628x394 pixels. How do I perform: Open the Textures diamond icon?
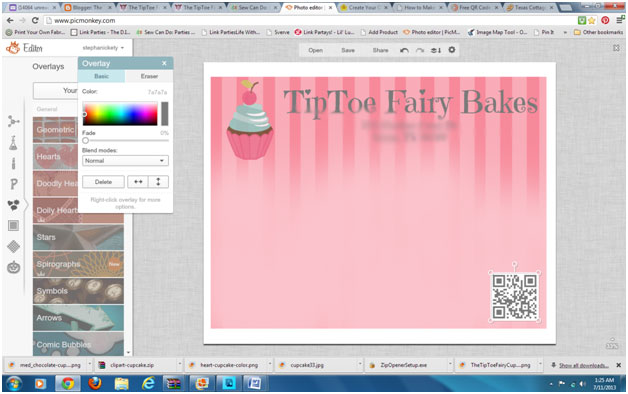(13, 247)
